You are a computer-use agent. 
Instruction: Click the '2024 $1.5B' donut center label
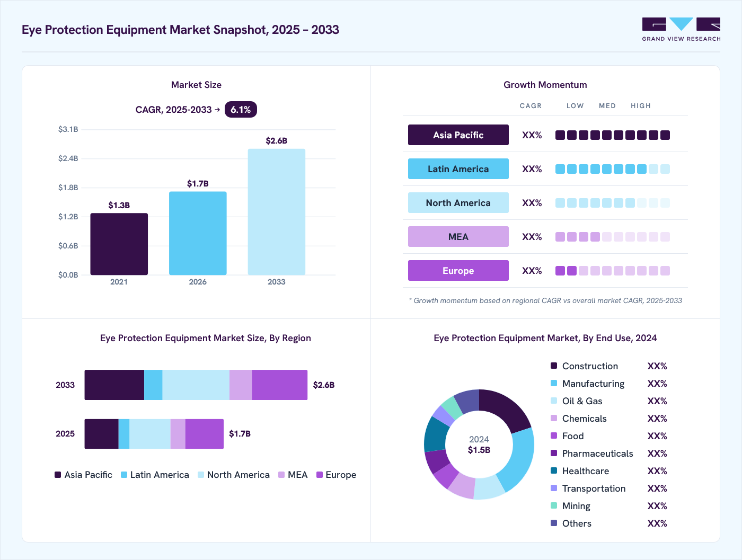(479, 445)
